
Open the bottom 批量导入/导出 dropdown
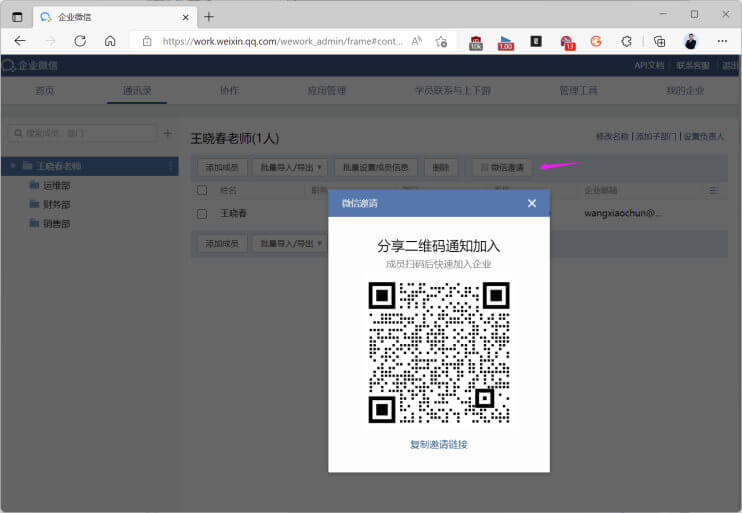(x=291, y=244)
